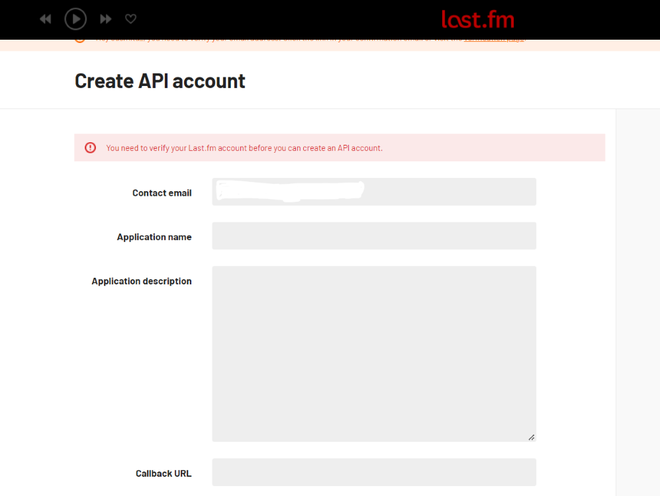Skip to next track icon
660x496 pixels.
click(106, 19)
